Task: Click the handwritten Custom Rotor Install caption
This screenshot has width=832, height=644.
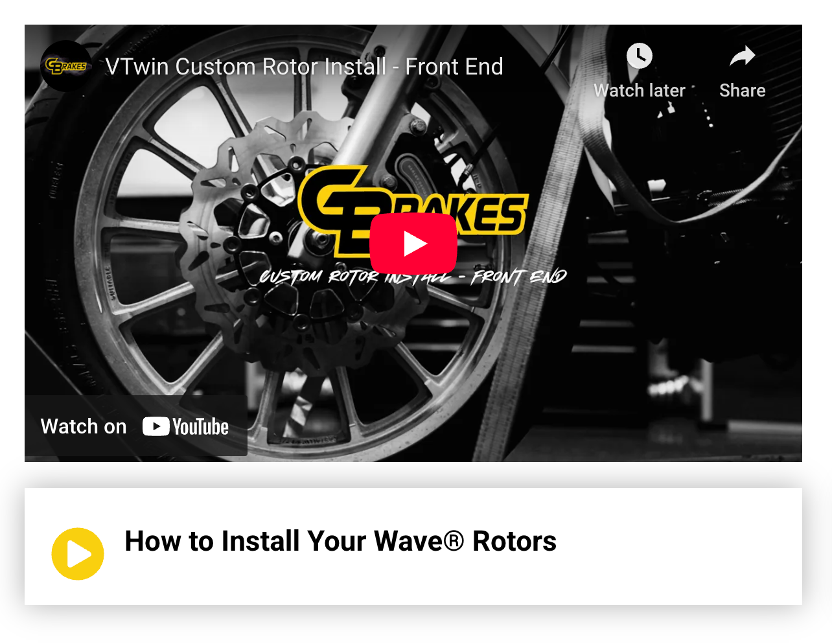Action: (x=413, y=277)
